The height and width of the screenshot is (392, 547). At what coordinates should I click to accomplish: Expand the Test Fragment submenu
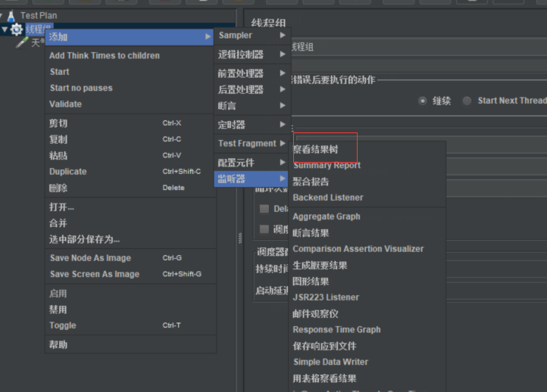point(252,144)
